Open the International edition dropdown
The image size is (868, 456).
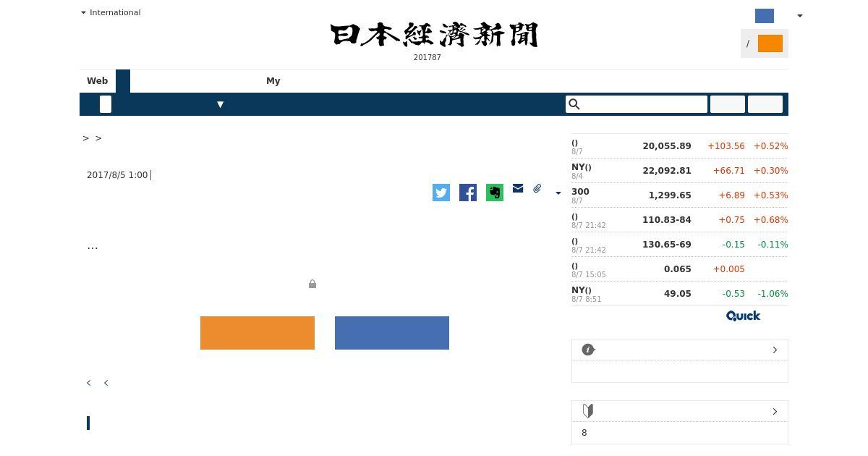pyautogui.click(x=111, y=12)
